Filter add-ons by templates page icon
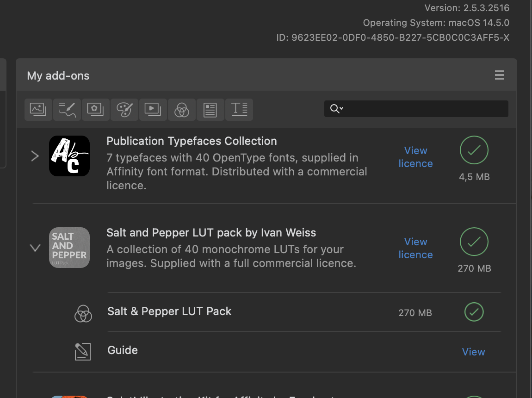The width and height of the screenshot is (532, 398). tap(210, 109)
